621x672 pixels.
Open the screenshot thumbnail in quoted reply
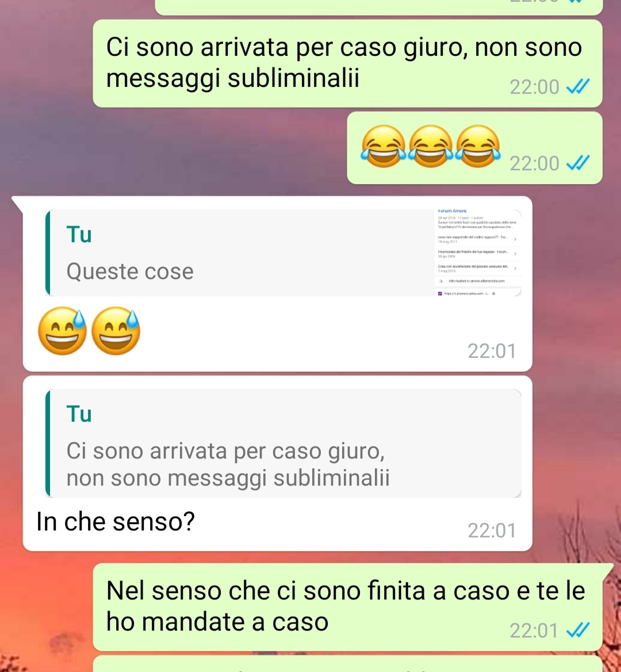[478, 253]
